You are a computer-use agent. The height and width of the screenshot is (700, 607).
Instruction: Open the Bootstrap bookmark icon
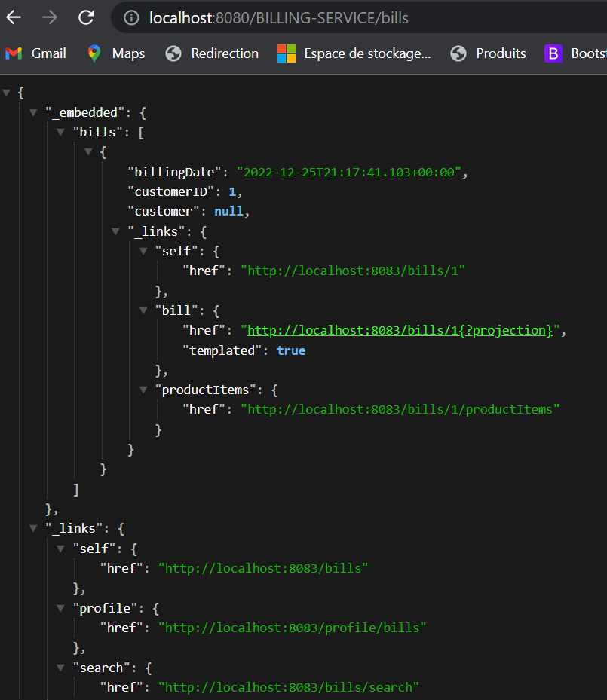(553, 53)
